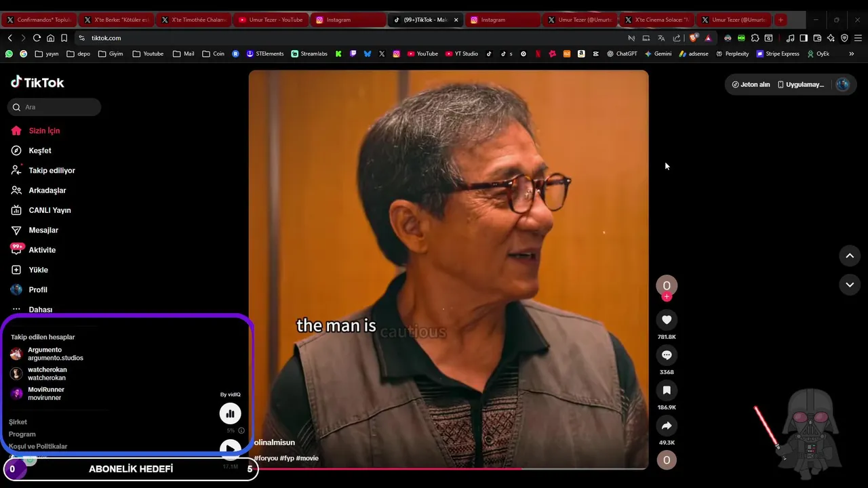Image resolution: width=868 pixels, height=488 pixels.
Task: Click the Ara search field
Action: 54,107
